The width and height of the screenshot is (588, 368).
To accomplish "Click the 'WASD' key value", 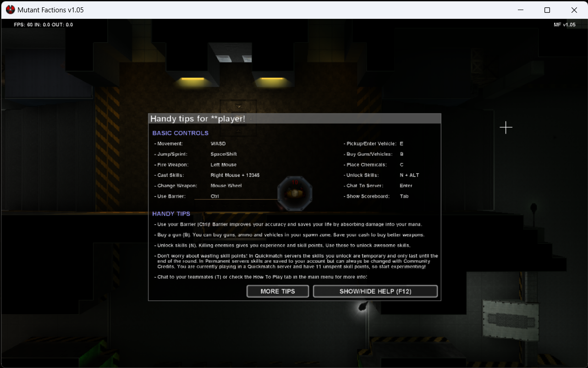I will coord(218,144).
